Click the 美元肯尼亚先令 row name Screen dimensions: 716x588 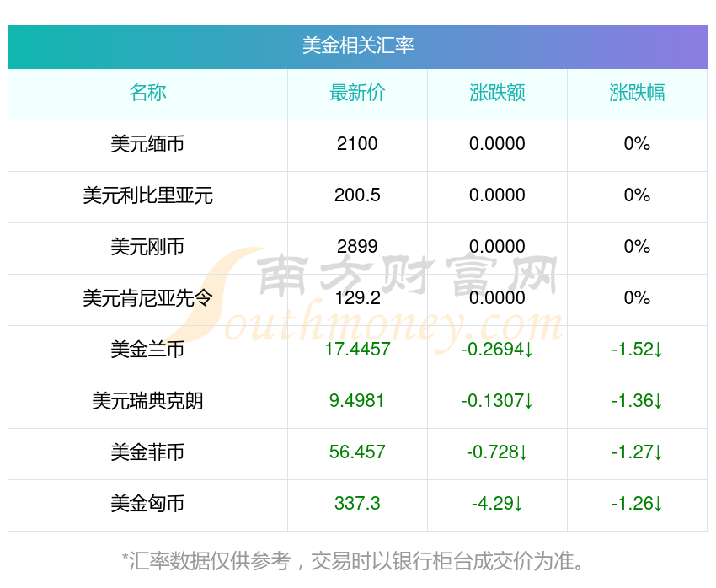click(x=147, y=298)
